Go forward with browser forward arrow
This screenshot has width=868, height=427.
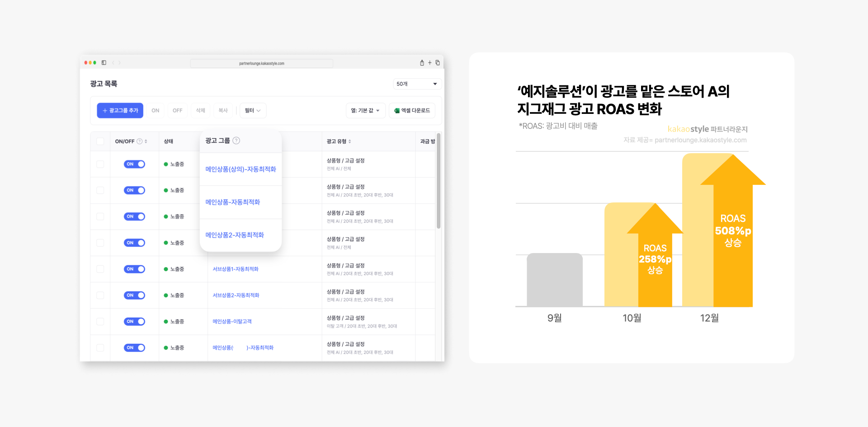pyautogui.click(x=119, y=63)
